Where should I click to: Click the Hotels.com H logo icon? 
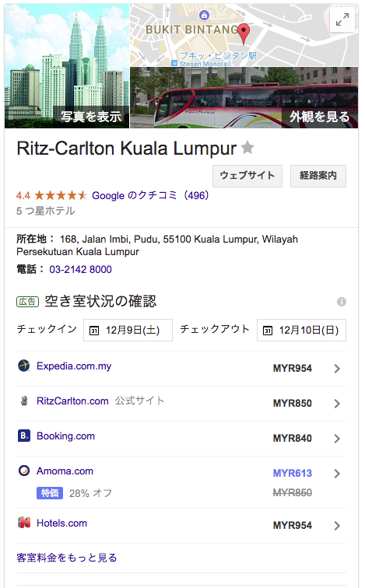24,523
